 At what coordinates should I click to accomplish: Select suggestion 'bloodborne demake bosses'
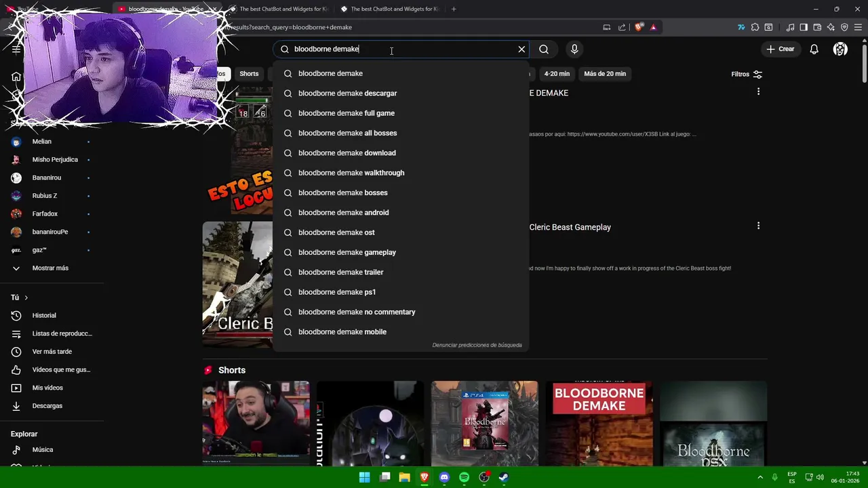(x=400, y=192)
